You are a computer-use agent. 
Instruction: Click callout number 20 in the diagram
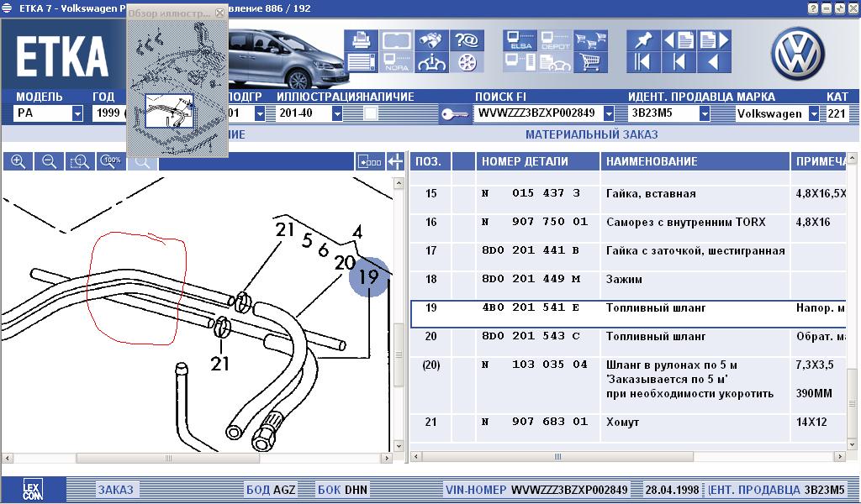pyautogui.click(x=345, y=263)
